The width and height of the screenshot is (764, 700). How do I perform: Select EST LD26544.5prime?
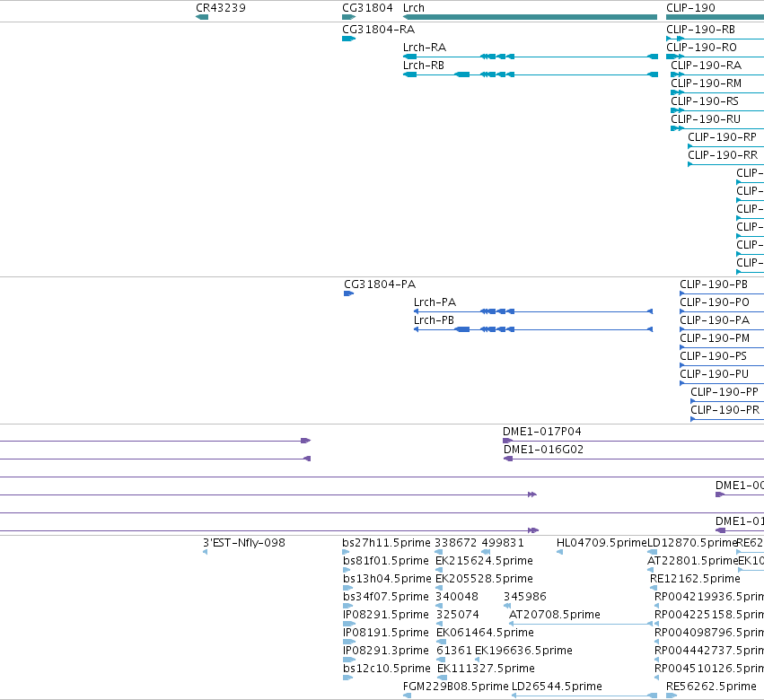(x=557, y=687)
